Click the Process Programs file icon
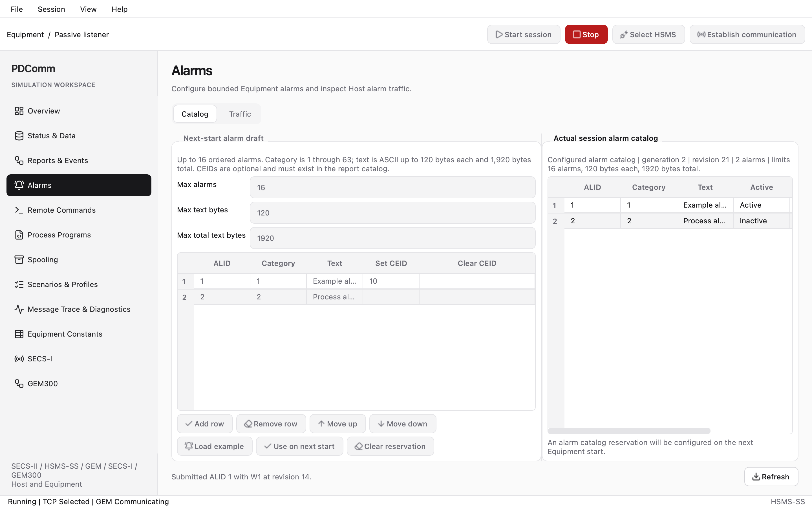This screenshot has width=812, height=507. [x=19, y=235]
